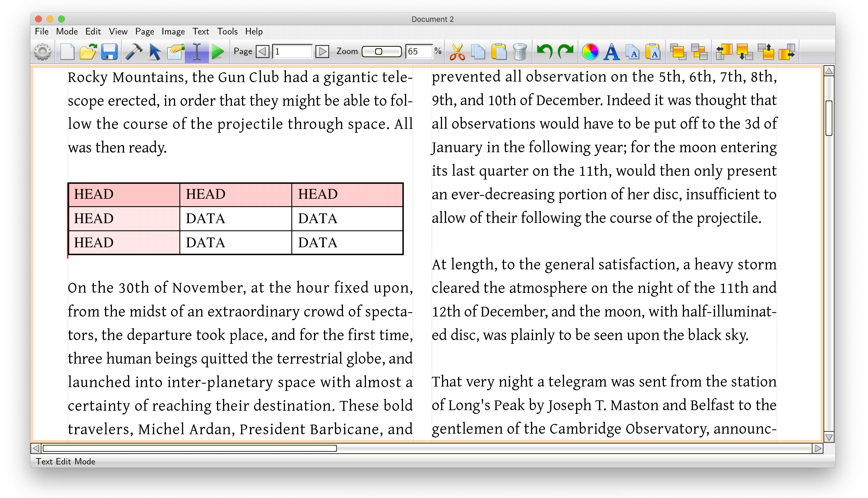Click the copy text style icon

[x=633, y=52]
